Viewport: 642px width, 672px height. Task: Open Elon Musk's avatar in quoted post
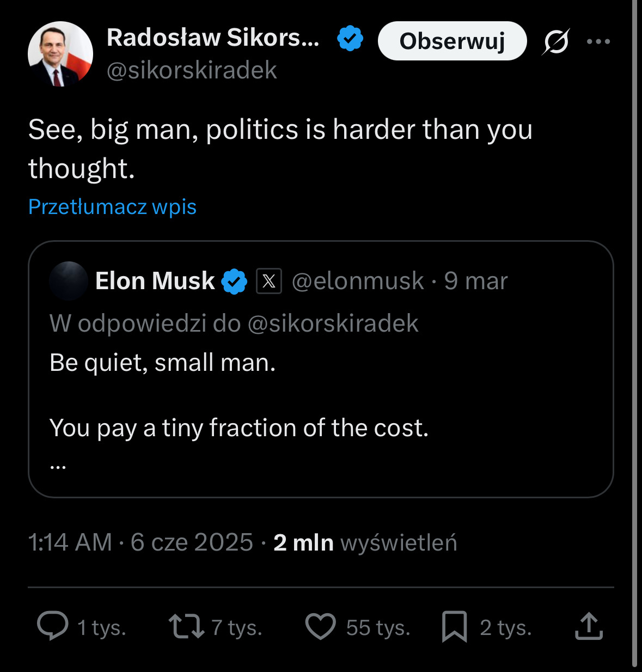[69, 281]
